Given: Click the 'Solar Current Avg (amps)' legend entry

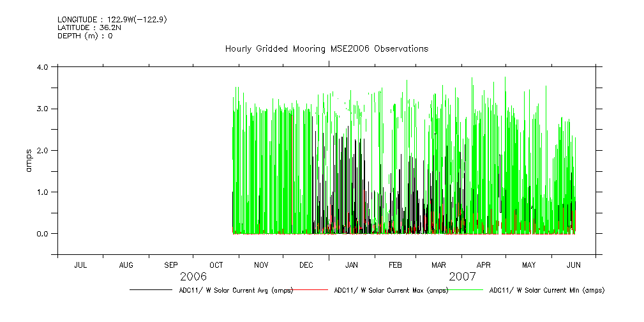Looking at the screenshot, I should click(x=236, y=290).
